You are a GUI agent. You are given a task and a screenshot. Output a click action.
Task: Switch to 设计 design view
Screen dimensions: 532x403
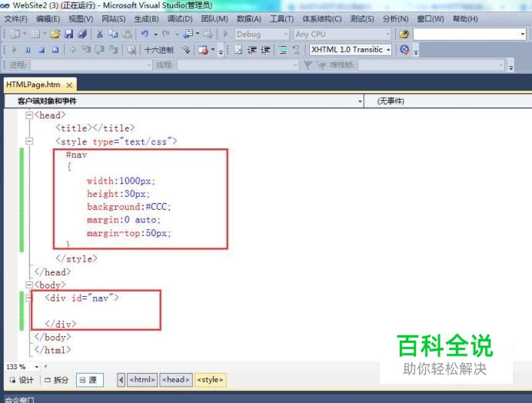22,380
